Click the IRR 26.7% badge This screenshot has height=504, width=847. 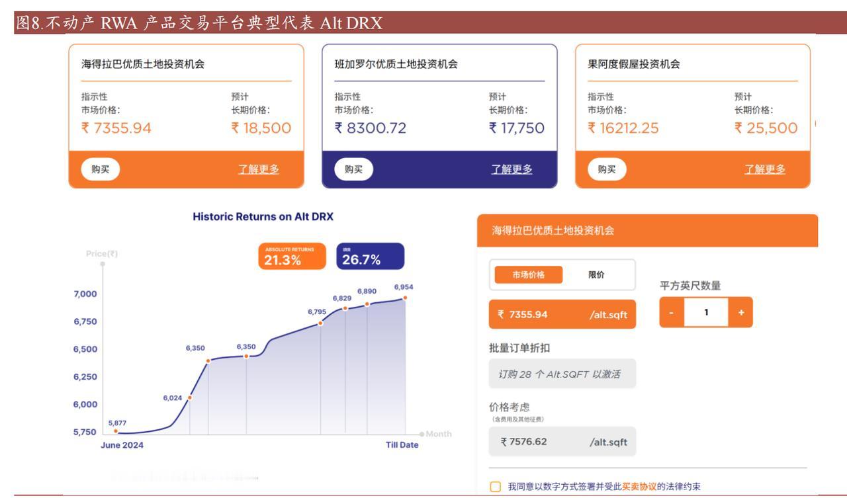371,256
